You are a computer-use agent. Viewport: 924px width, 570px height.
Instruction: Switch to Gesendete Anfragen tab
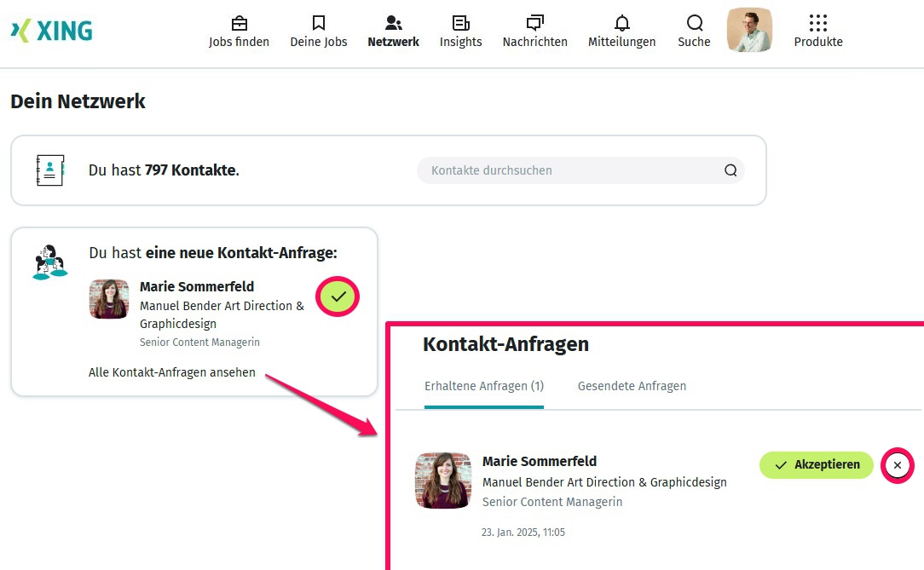(632, 386)
